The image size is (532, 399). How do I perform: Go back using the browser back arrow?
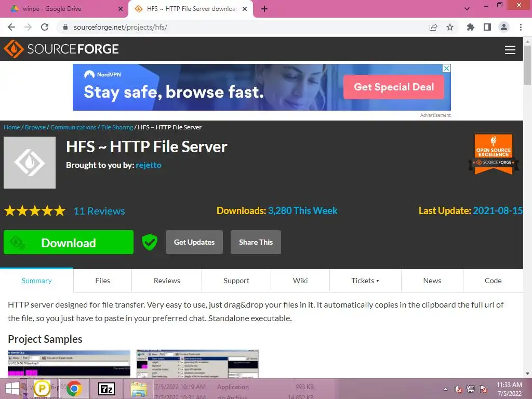point(11,27)
